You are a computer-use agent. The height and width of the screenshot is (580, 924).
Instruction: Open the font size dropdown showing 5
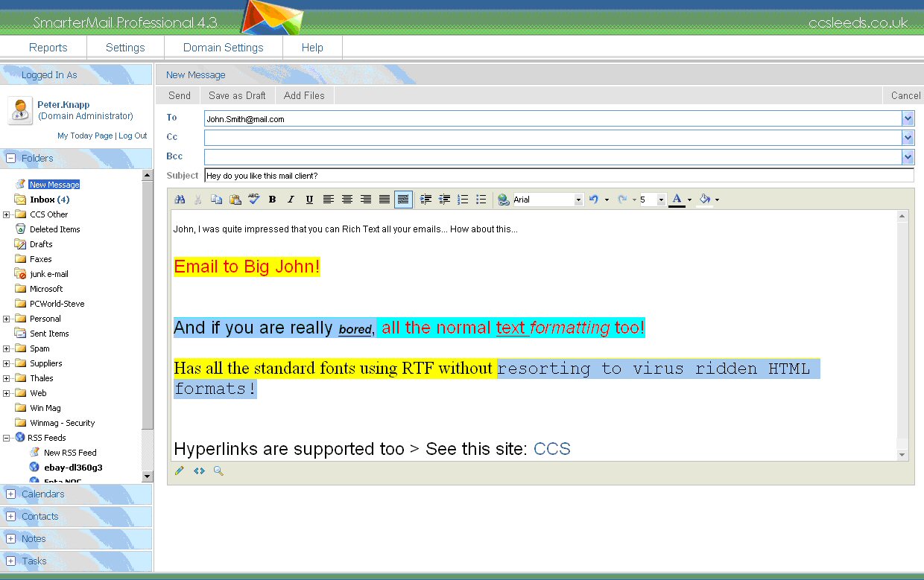tap(661, 200)
